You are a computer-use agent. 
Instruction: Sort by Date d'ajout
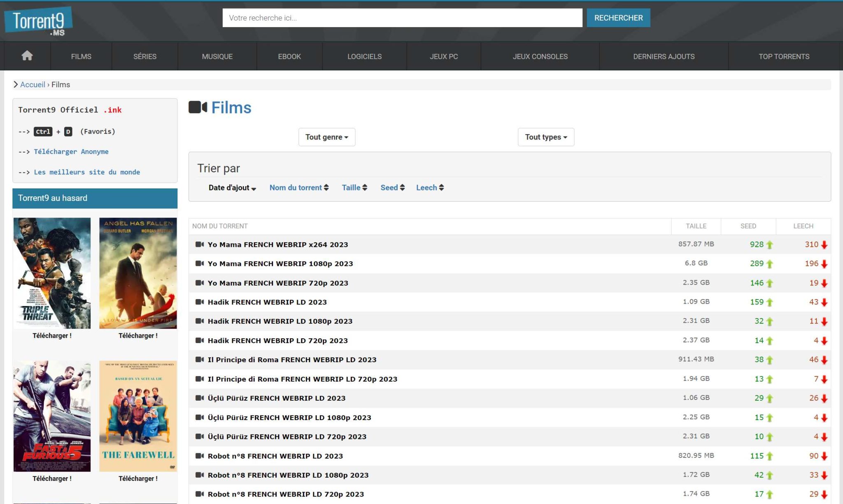(x=232, y=188)
